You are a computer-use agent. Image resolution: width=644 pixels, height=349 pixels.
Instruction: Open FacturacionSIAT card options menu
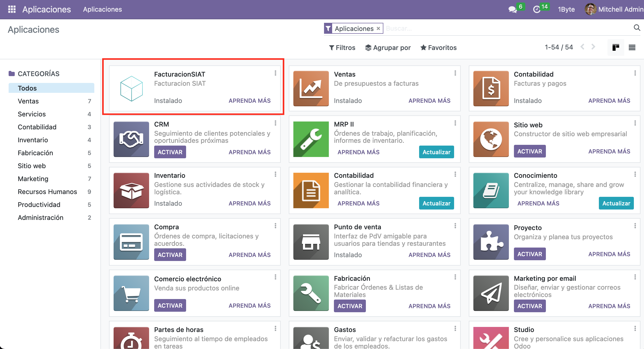(275, 73)
